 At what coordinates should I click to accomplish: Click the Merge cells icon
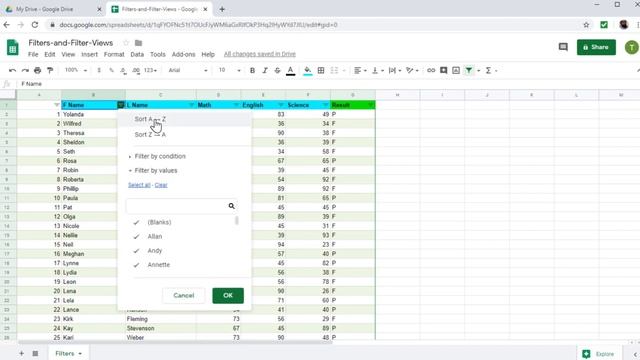click(334, 71)
